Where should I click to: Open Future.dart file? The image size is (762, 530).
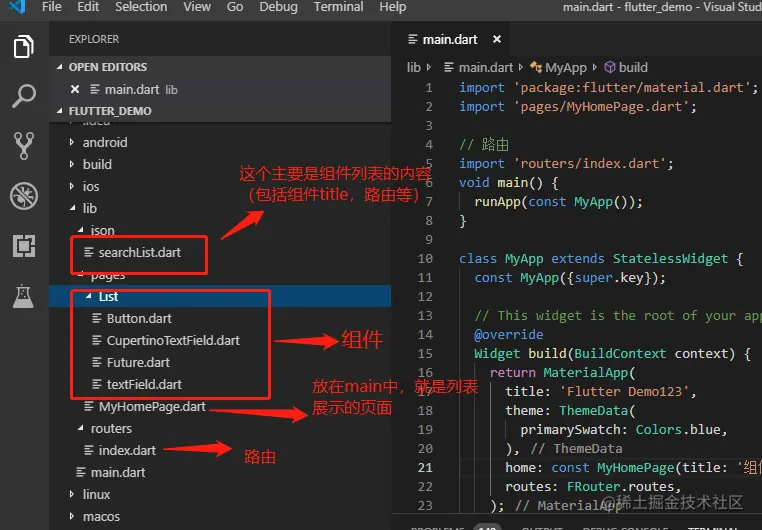click(x=138, y=362)
